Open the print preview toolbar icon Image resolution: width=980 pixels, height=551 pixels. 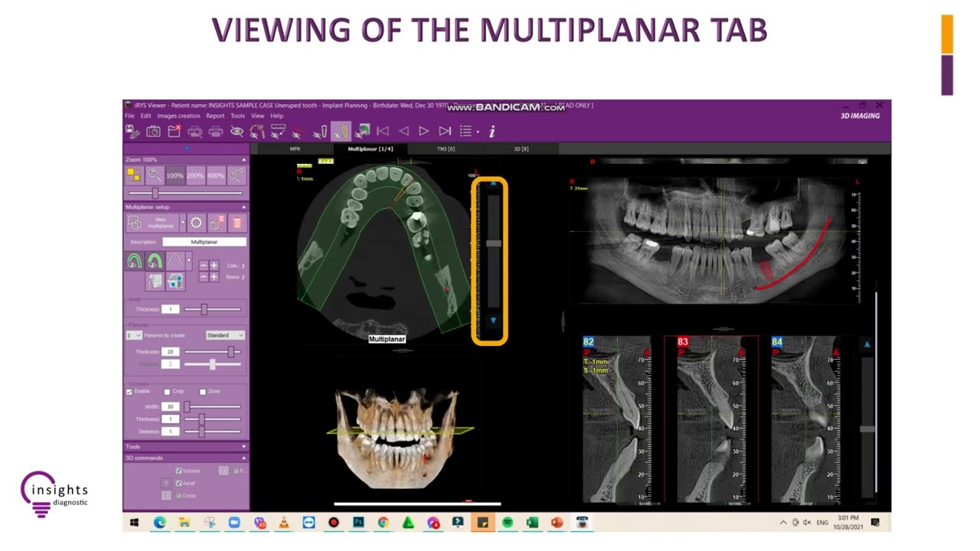(x=195, y=132)
